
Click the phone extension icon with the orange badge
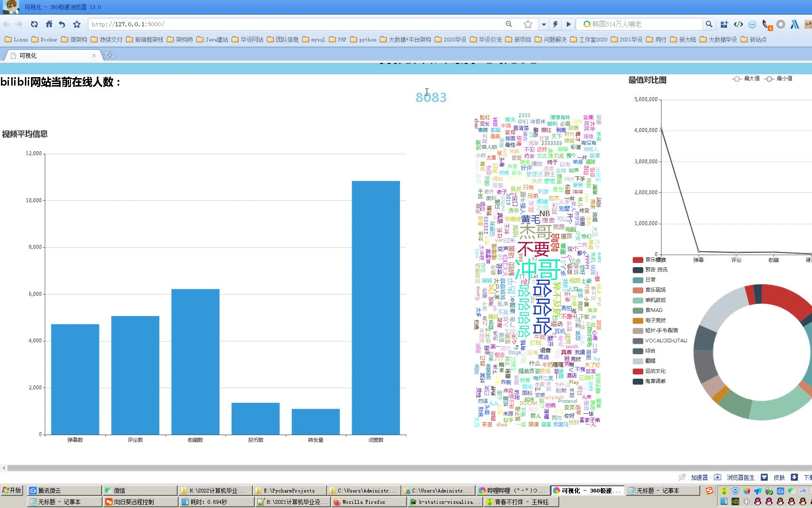tap(766, 24)
